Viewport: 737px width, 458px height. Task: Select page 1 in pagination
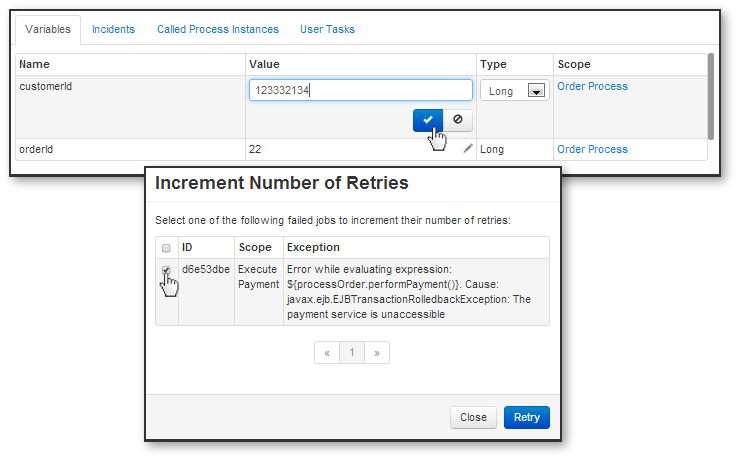[352, 353]
